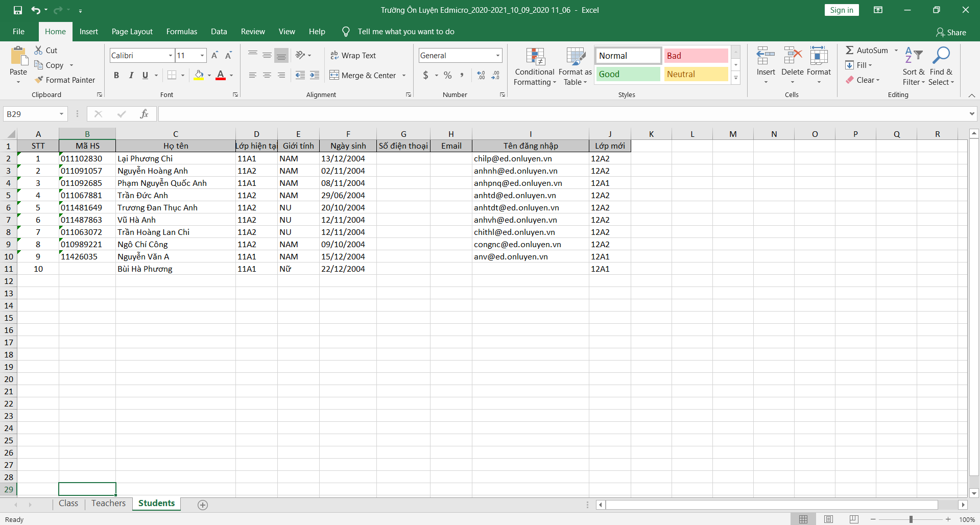The image size is (980, 525).
Task: Toggle Italic formatting
Action: 131,75
